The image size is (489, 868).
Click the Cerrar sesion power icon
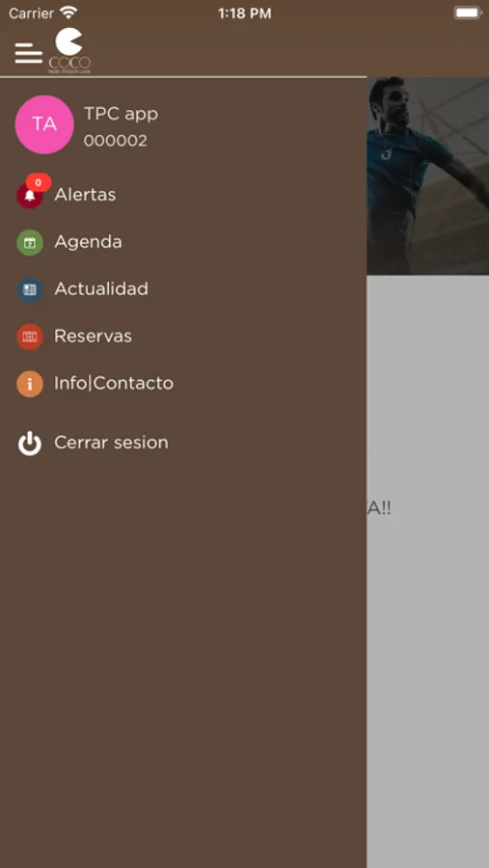(30, 444)
